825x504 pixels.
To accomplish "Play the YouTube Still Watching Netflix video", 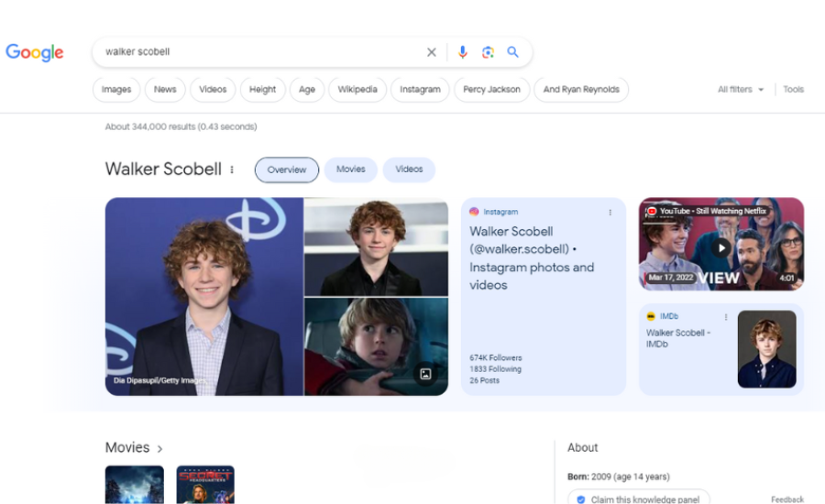I will (721, 247).
